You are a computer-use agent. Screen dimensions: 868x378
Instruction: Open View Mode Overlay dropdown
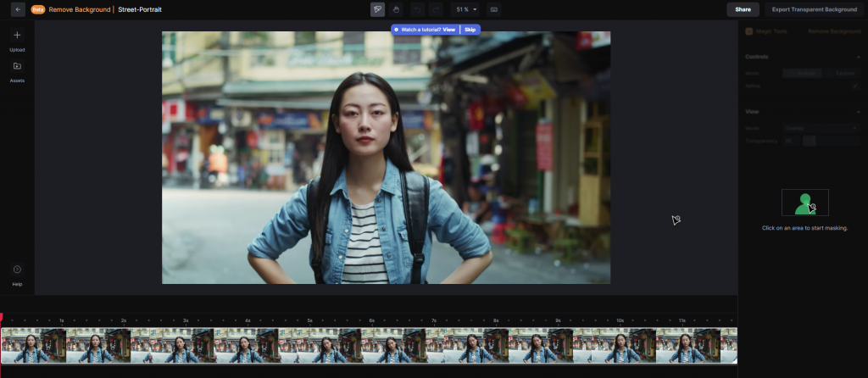[x=821, y=128]
